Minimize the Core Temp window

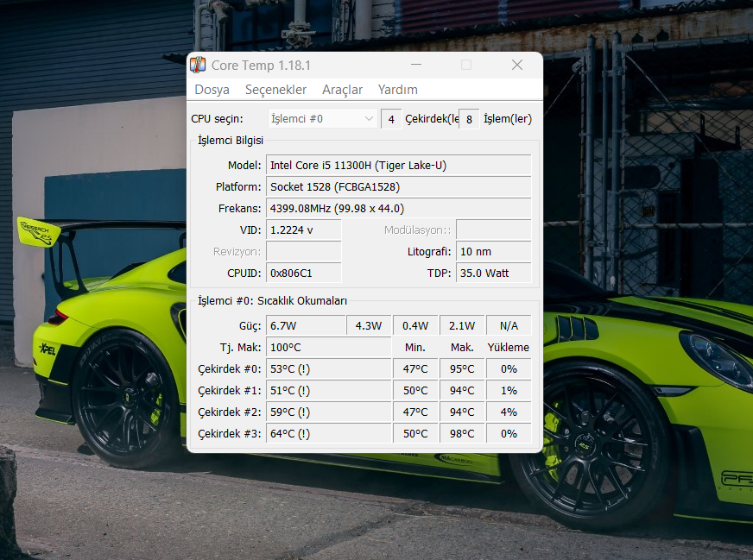[416, 65]
